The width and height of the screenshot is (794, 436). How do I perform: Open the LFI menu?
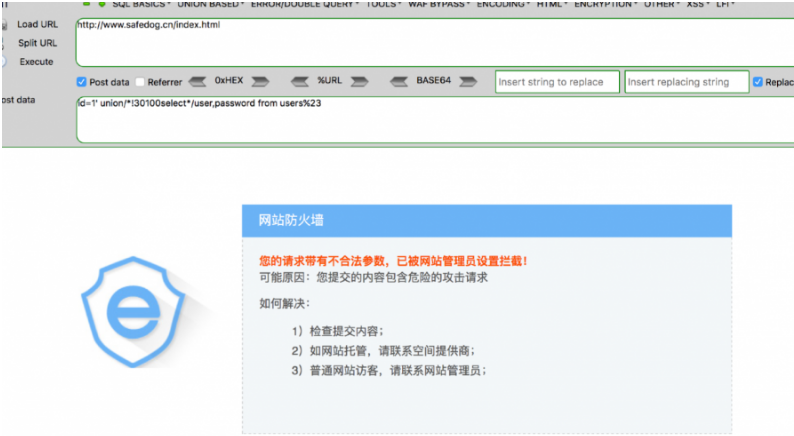click(725, 4)
